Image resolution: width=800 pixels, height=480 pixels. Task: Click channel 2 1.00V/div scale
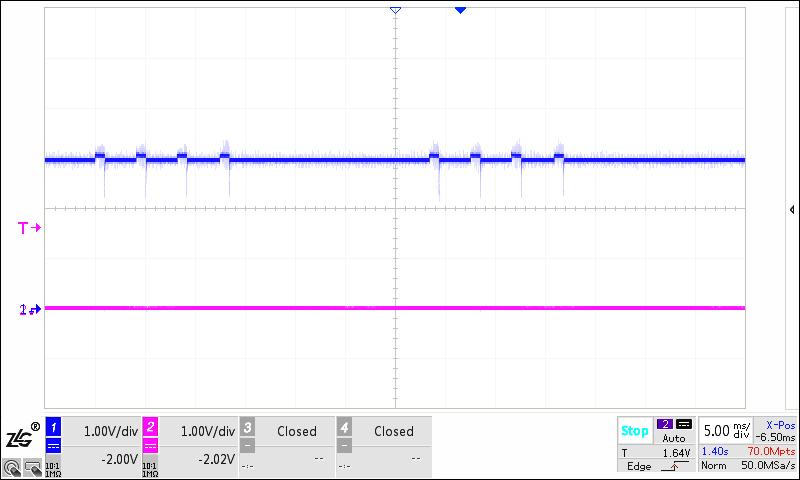click(x=208, y=432)
